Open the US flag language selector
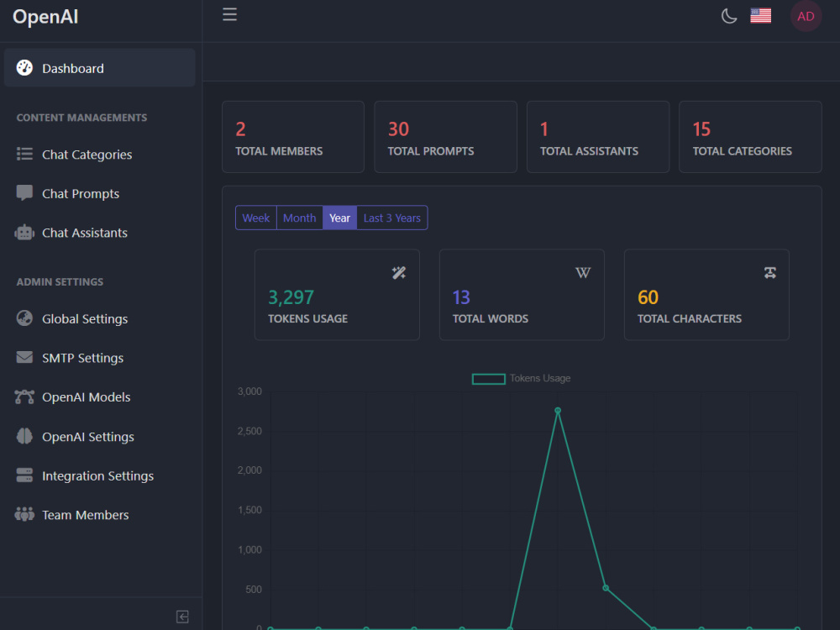The width and height of the screenshot is (840, 630). tap(760, 16)
